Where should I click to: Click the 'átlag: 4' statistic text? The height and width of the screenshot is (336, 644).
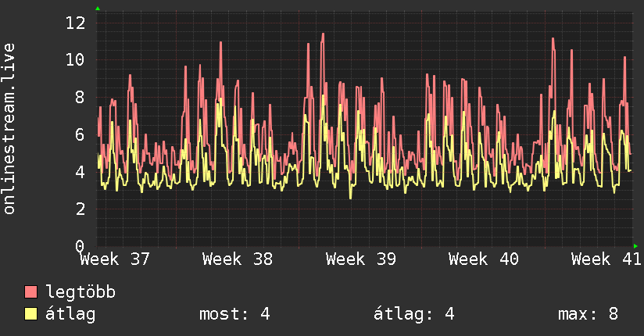point(414,314)
